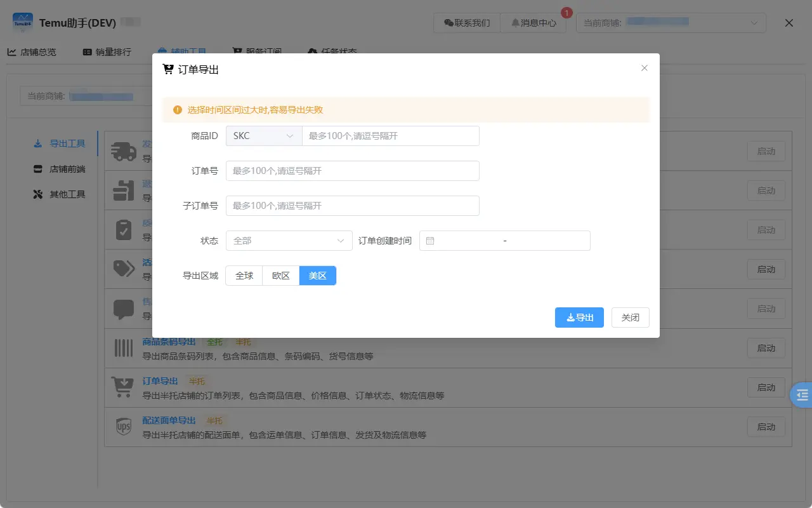Click the speech bubble icon in tool list
This screenshot has height=508, width=812.
pyautogui.click(x=124, y=309)
